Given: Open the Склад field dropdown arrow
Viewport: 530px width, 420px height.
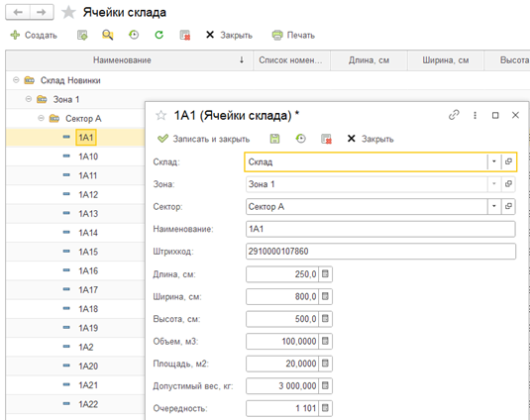Looking at the screenshot, I should coord(493,161).
